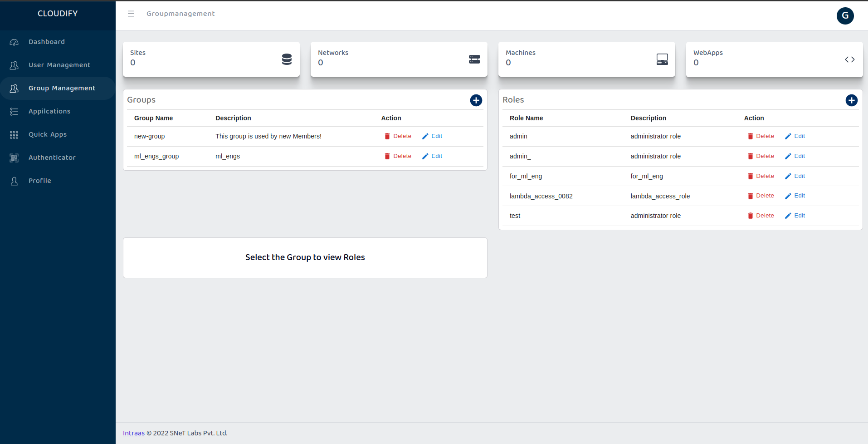Click pencil icon for new-group row
The image size is (868, 444).
[425, 136]
